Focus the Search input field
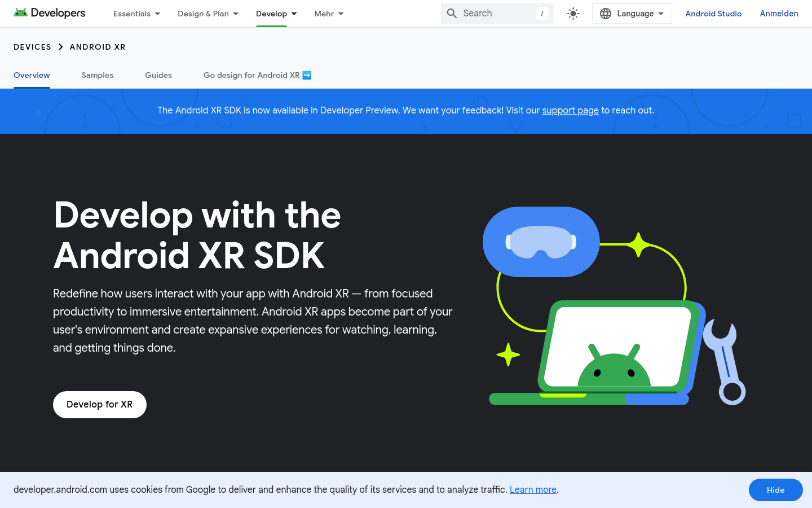812x508 pixels. click(497, 14)
